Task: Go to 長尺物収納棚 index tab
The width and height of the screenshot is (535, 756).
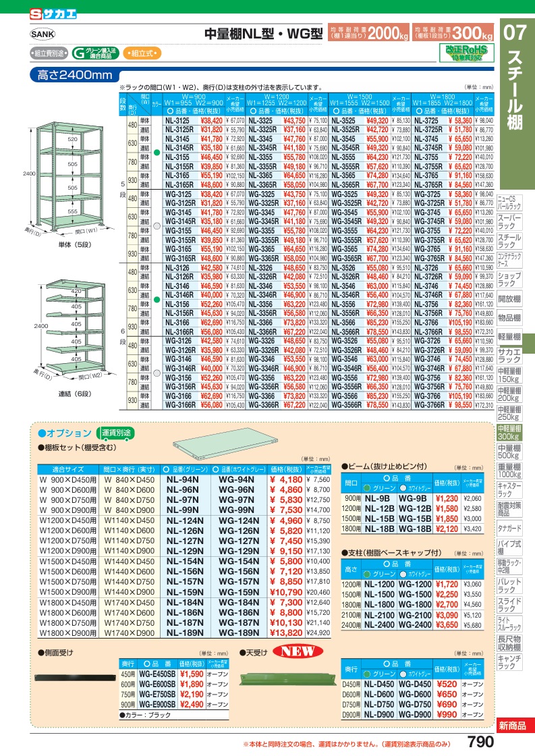Action: pos(509,643)
